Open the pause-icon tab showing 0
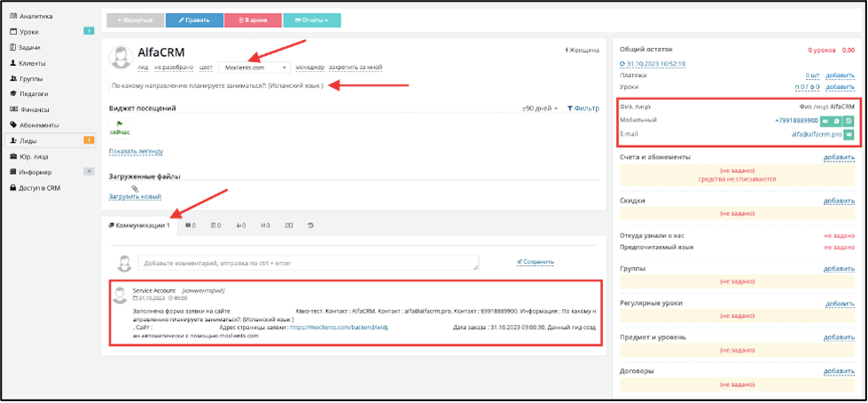Screen dimensions: 868x403 265,225
